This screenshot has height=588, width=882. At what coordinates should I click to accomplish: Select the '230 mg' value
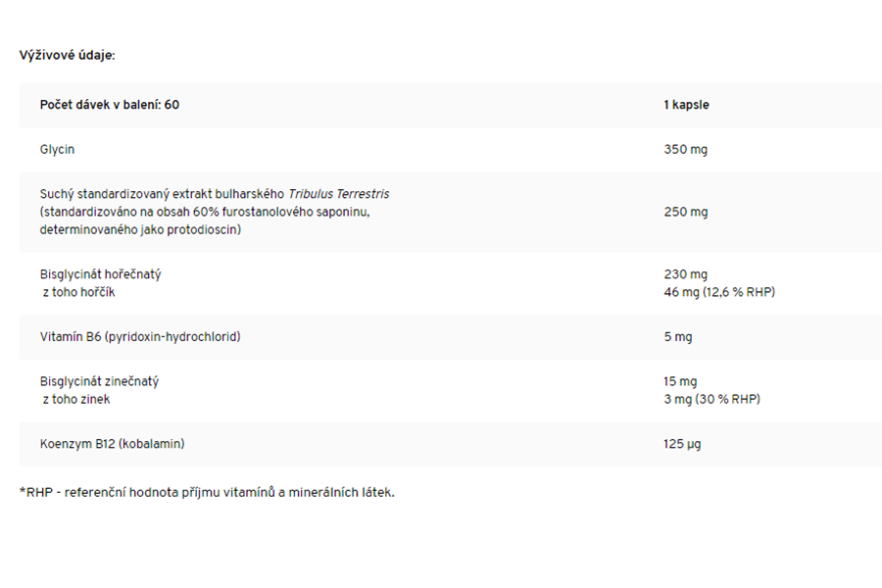coord(685,274)
